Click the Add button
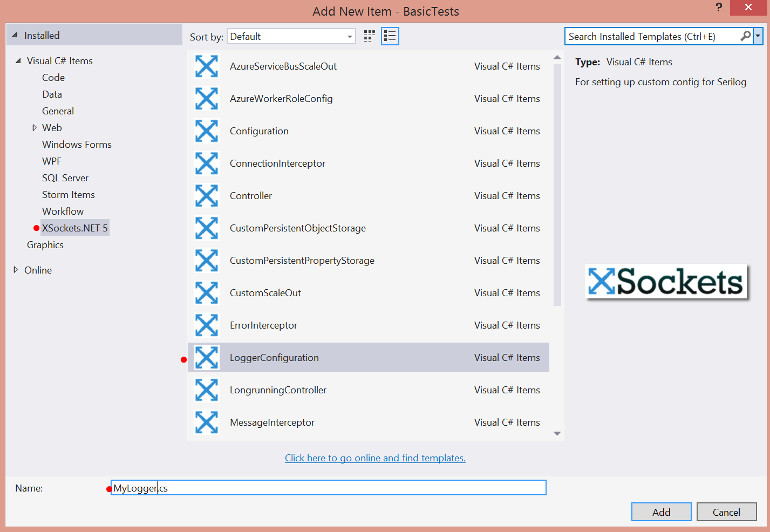Screen dimensions: 770x532 [661, 512]
